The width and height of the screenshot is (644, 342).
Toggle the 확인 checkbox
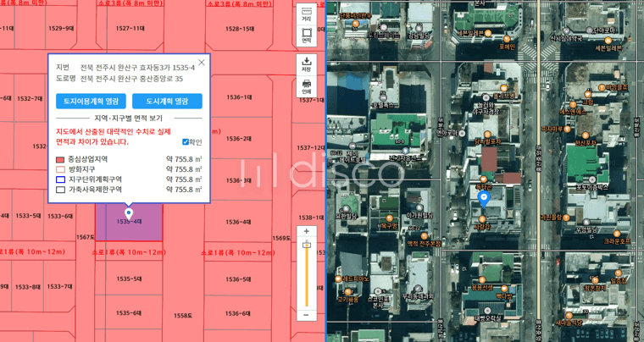pos(186,142)
